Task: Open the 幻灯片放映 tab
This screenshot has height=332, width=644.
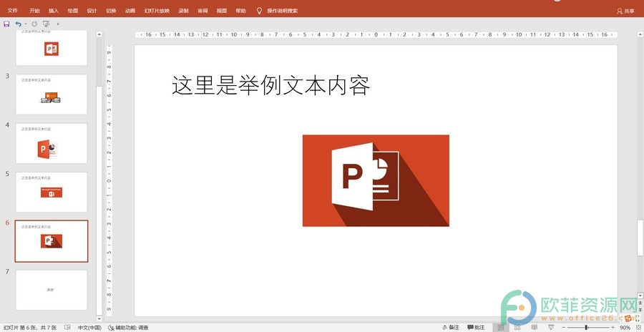Action: 157,11
